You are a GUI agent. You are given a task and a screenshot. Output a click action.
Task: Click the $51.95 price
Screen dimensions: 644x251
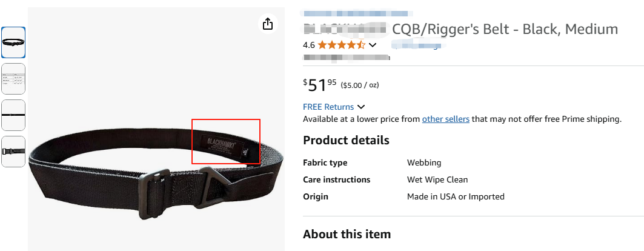pyautogui.click(x=319, y=84)
